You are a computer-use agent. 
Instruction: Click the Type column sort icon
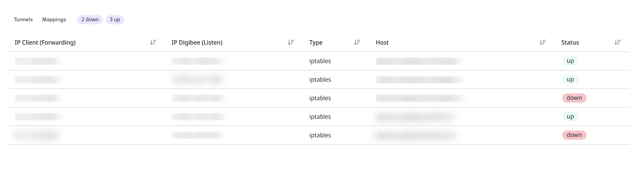tap(357, 42)
